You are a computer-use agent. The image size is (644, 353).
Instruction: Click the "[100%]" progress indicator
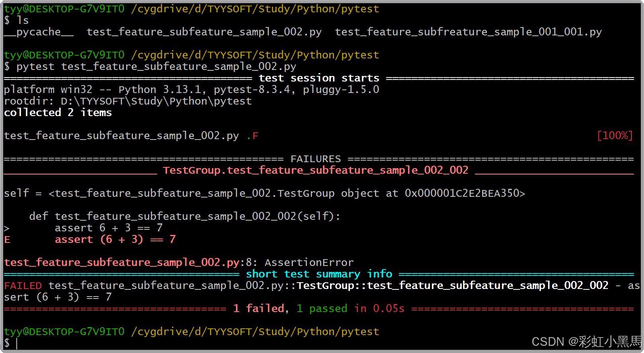(615, 136)
